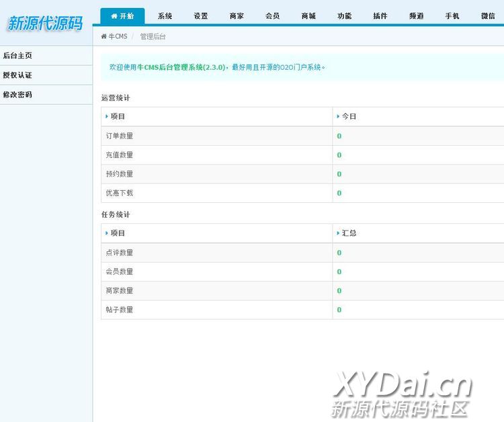Select the 商家 tab
The height and width of the screenshot is (422, 504).
pyautogui.click(x=237, y=16)
